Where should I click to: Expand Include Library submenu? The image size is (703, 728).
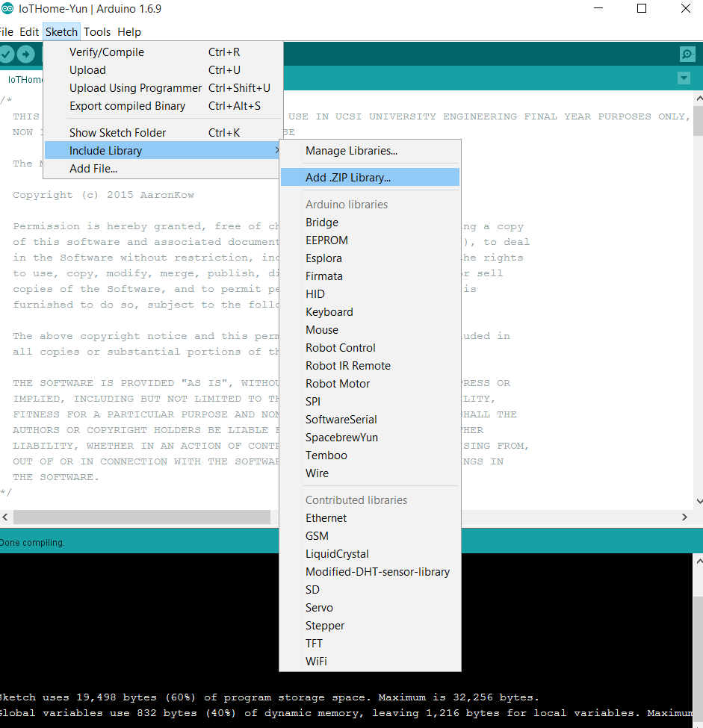pyautogui.click(x=162, y=150)
